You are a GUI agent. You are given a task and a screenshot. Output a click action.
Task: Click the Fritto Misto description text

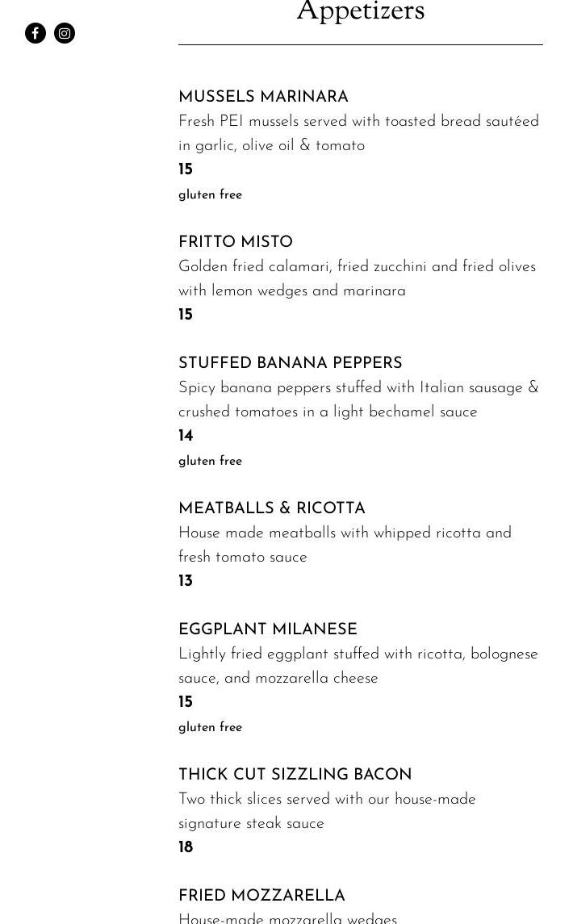(x=357, y=278)
